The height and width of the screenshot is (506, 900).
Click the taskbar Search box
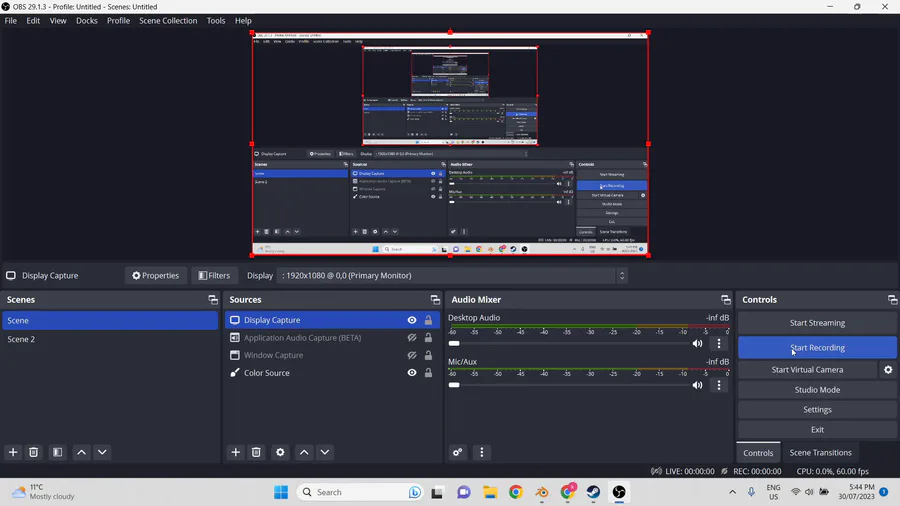[x=359, y=492]
